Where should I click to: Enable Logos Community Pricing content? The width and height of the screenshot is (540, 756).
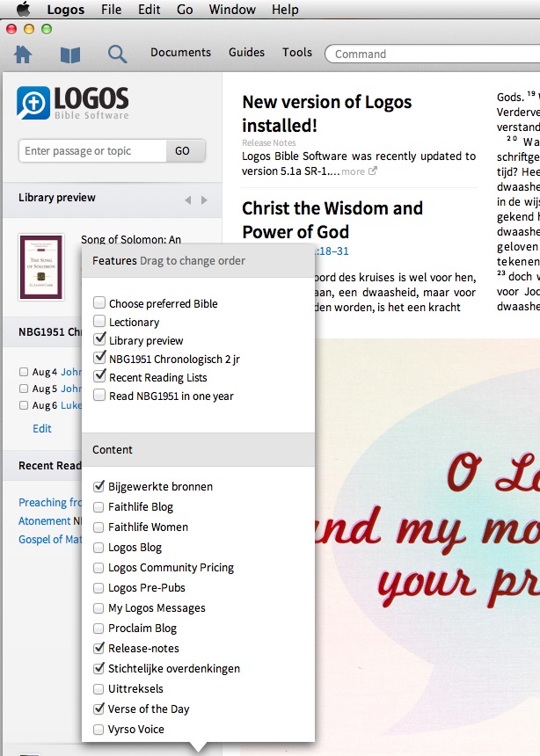pyautogui.click(x=99, y=568)
